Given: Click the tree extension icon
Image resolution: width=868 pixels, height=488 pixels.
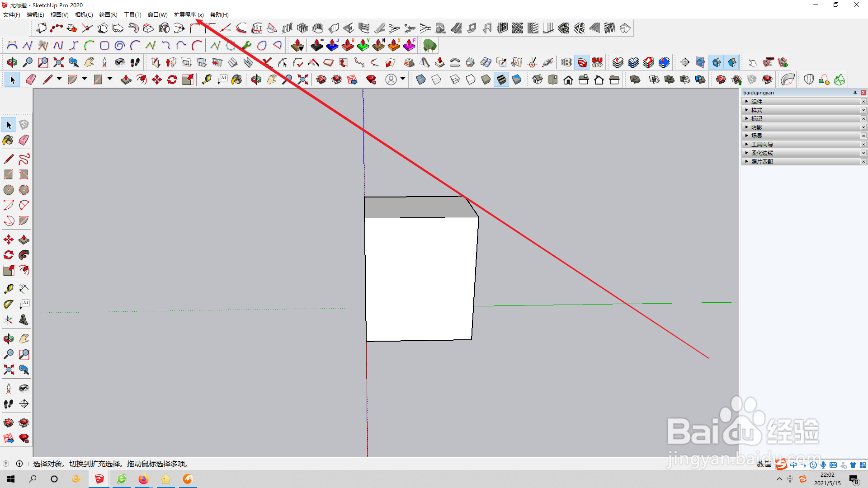Looking at the screenshot, I should point(429,45).
